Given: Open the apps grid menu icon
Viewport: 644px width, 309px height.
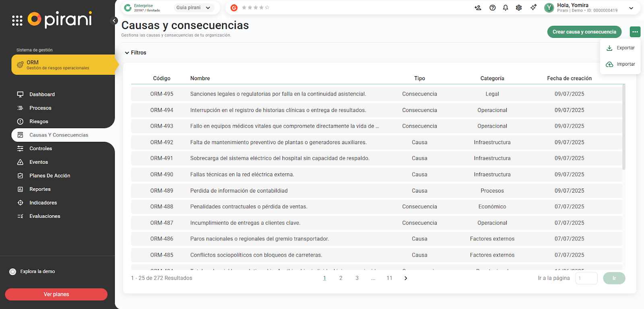Looking at the screenshot, I should click(x=17, y=21).
